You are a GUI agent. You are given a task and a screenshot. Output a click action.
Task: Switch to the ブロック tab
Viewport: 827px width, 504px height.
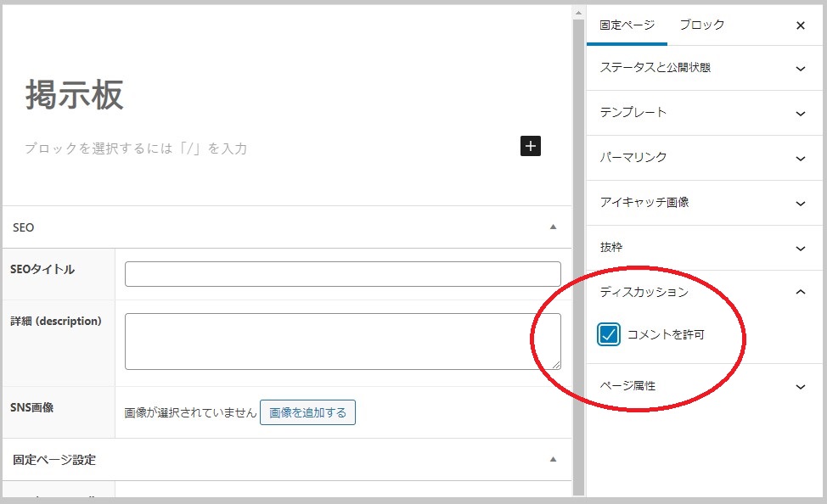[701, 25]
